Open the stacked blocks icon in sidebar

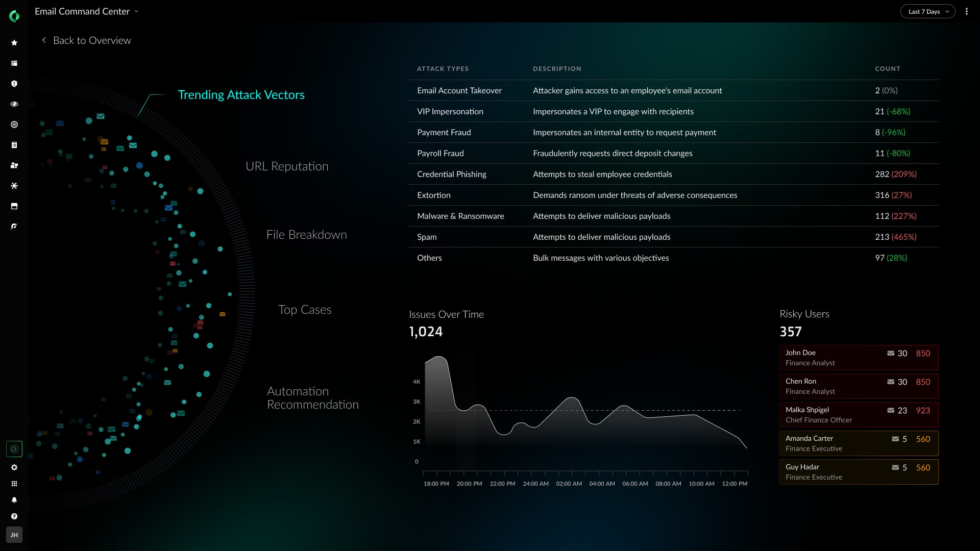pyautogui.click(x=14, y=165)
